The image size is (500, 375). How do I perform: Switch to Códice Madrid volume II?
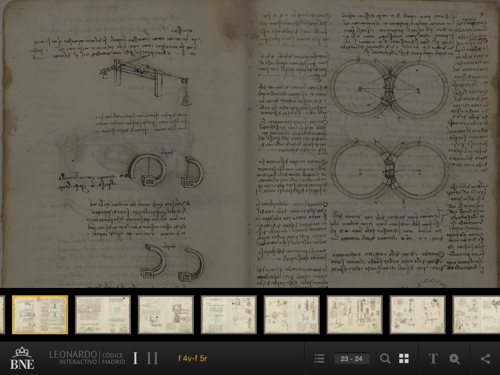(x=152, y=358)
